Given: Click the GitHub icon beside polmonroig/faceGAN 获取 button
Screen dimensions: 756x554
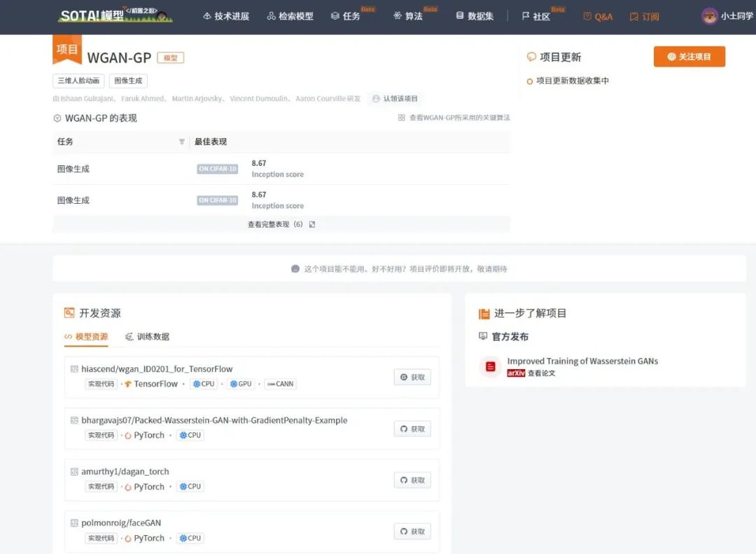Looking at the screenshot, I should 405,531.
